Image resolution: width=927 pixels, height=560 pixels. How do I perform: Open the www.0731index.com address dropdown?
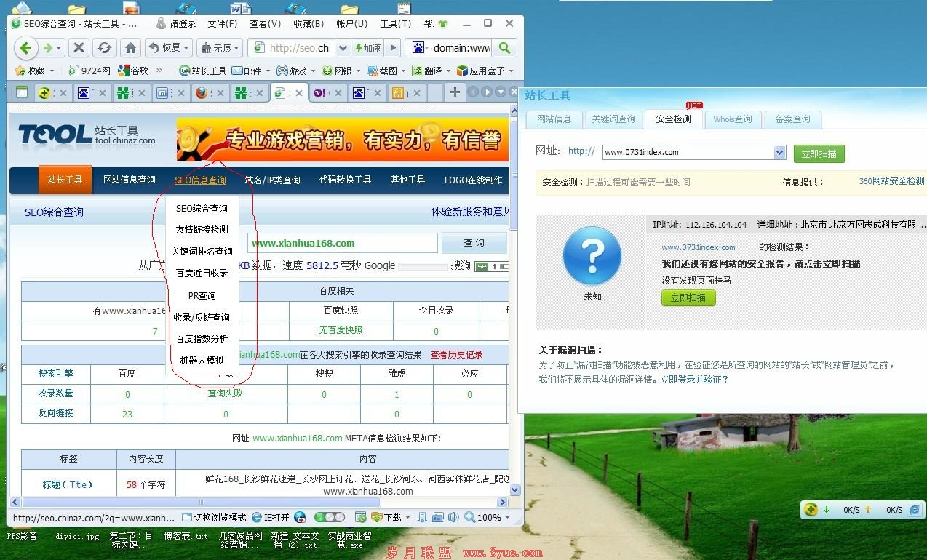[x=779, y=152]
